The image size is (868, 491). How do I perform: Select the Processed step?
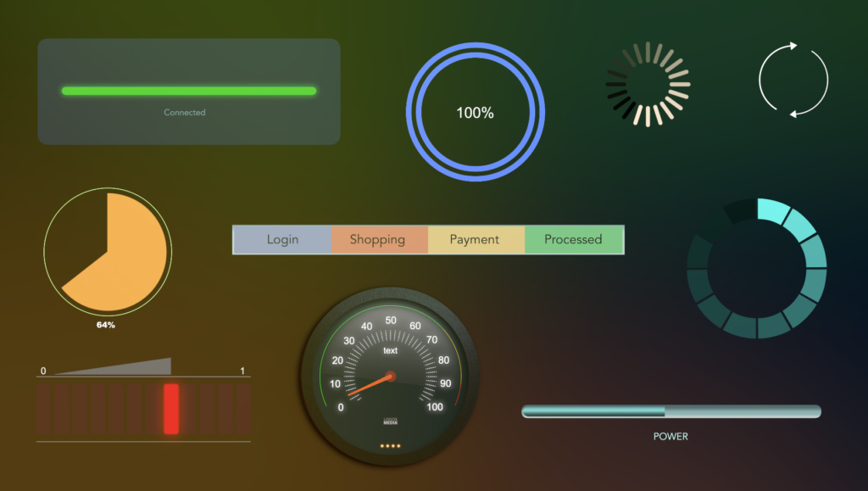click(x=574, y=240)
